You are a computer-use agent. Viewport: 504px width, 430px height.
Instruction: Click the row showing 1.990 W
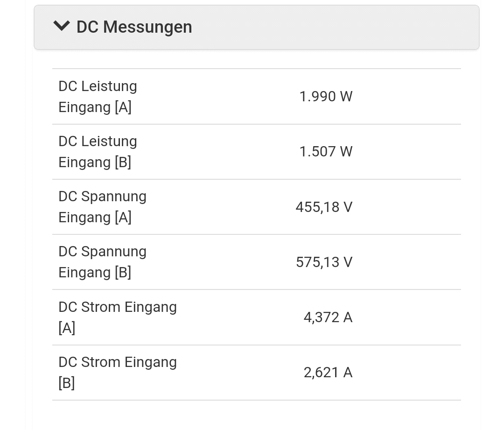(x=257, y=97)
